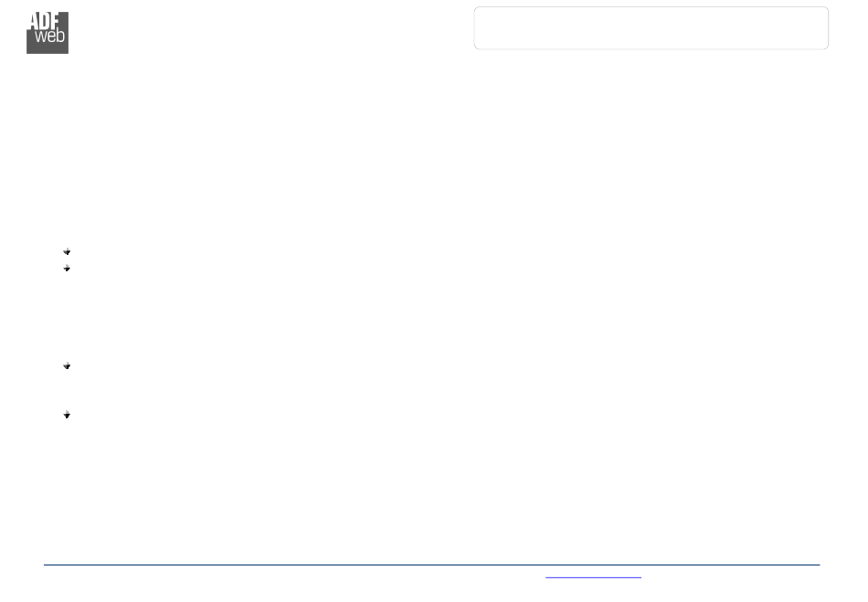
Task: Click the dark blue footer divider line
Action: tap(432, 565)
